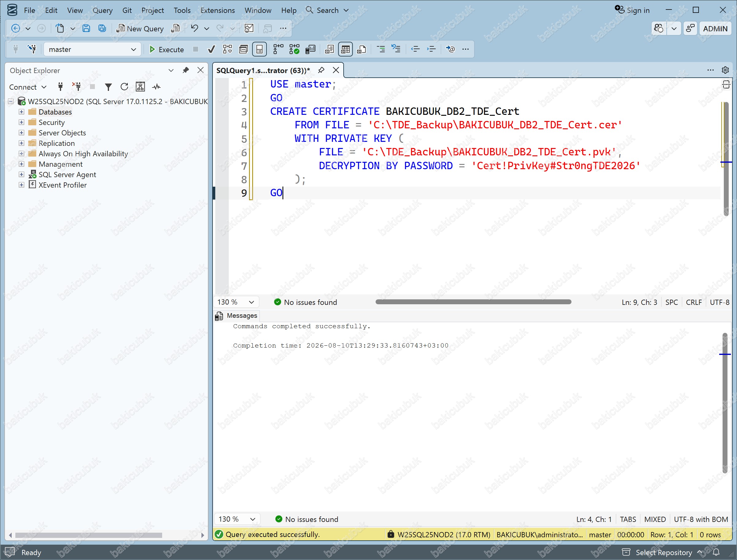
Task: Open the Activity Monitor chart icon
Action: click(x=249, y=29)
